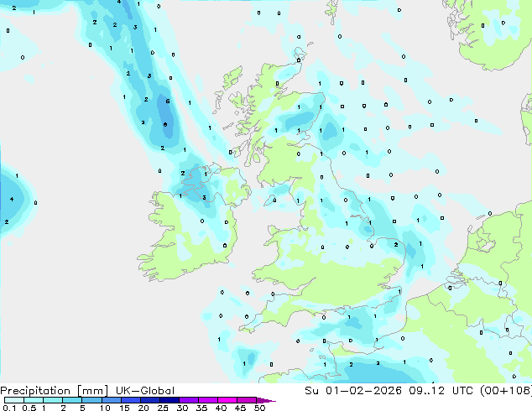This screenshot has height=411, width=532.
Task: Click the 0.1–0.5 mm palest legend swatch
Action: point(14,400)
